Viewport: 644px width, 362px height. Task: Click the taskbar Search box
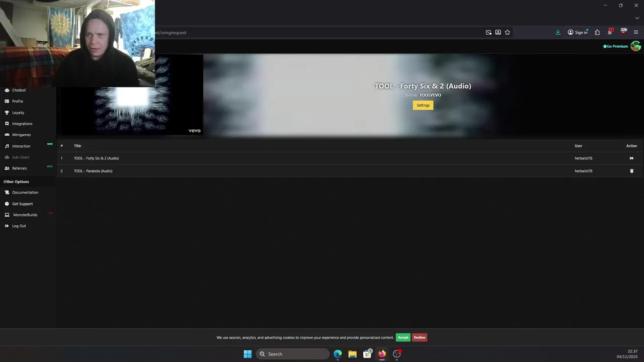coord(293,354)
